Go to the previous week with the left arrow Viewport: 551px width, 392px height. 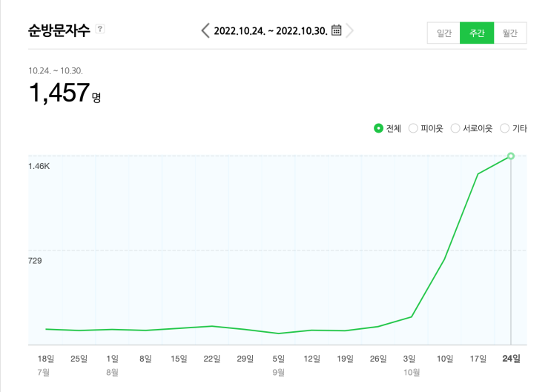[x=205, y=30]
